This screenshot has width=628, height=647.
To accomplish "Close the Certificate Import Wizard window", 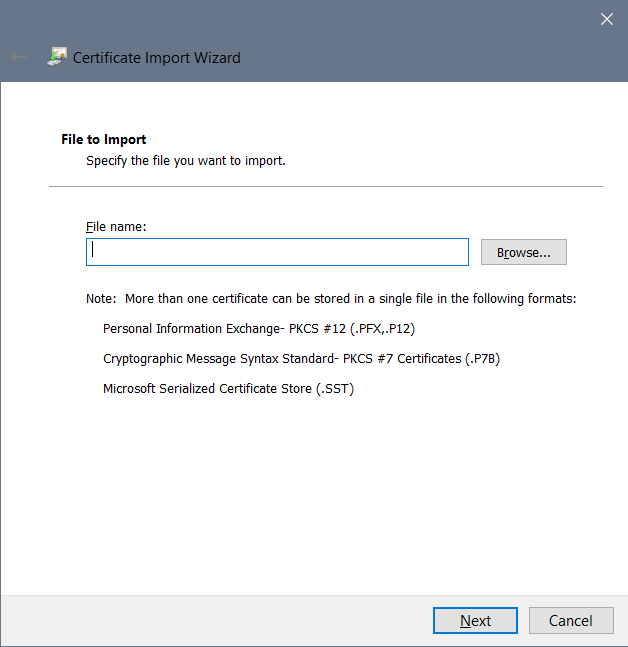I will [x=607, y=19].
